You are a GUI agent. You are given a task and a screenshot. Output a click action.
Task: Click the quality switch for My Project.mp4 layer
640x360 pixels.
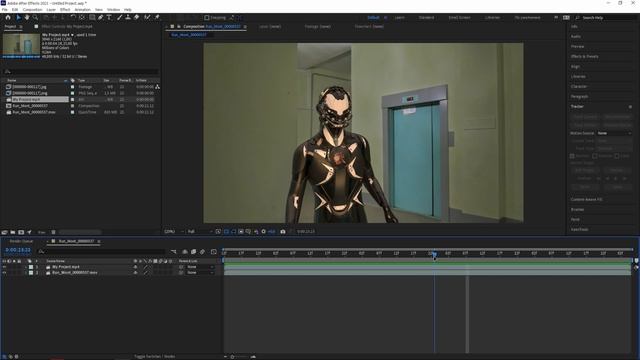[145, 267]
